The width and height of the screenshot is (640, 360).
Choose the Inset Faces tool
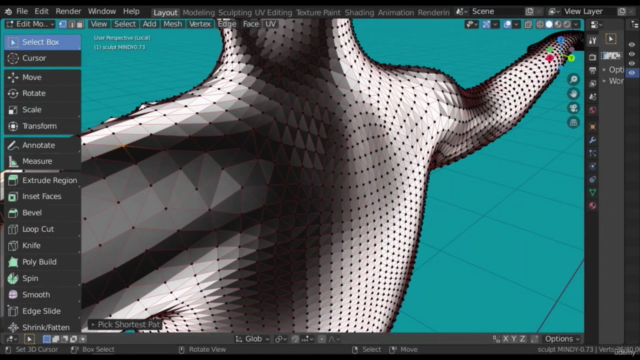(x=42, y=196)
